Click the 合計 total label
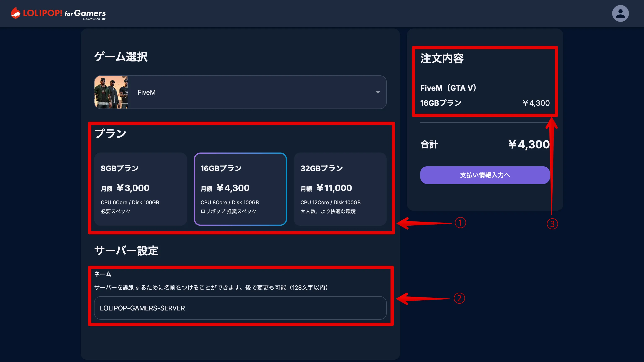 [x=429, y=145]
